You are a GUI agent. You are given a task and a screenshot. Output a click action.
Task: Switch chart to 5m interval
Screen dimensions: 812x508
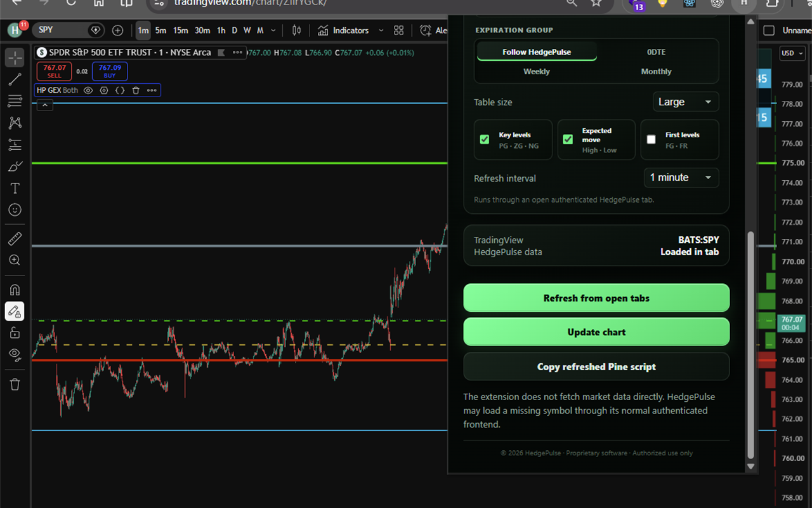click(160, 30)
